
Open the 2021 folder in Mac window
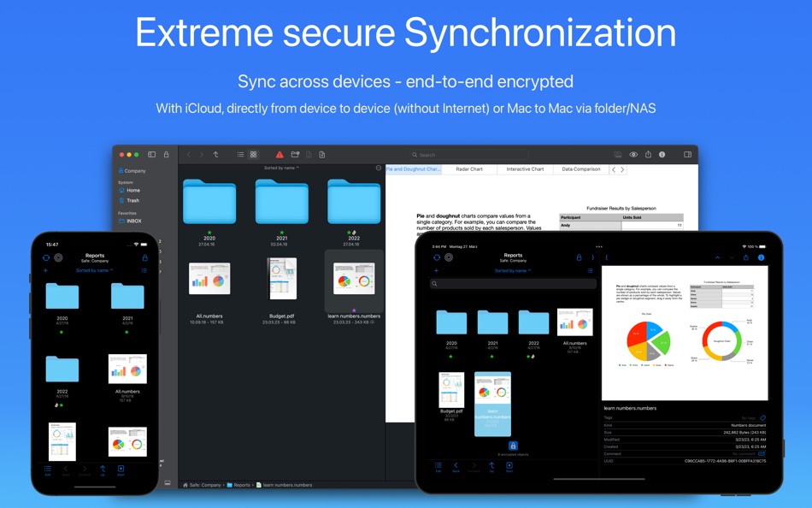(x=282, y=202)
